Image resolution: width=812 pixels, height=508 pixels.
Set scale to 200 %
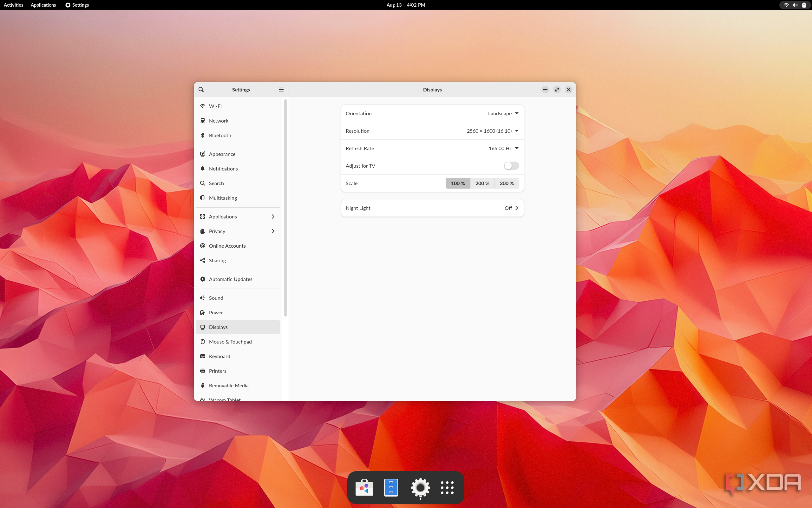pos(482,183)
